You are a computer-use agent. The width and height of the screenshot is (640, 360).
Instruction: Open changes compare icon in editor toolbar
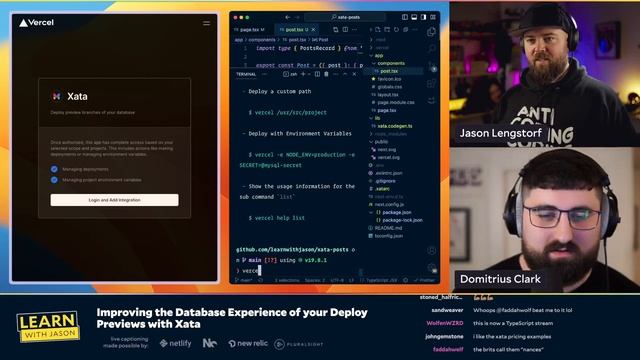pos(336,30)
